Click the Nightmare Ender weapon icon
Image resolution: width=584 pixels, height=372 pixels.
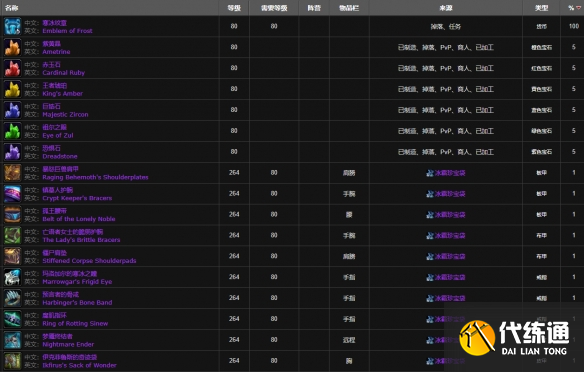(12, 340)
